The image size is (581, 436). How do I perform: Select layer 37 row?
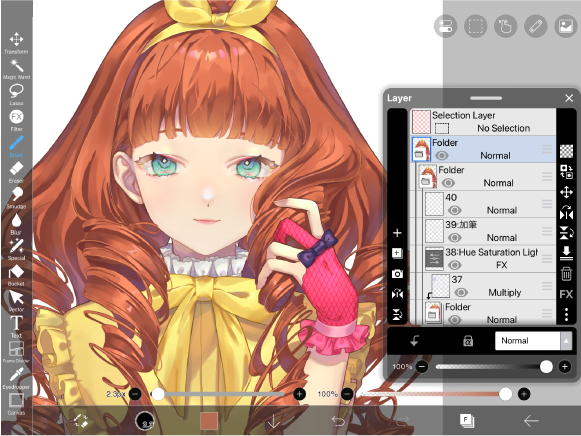tap(492, 286)
